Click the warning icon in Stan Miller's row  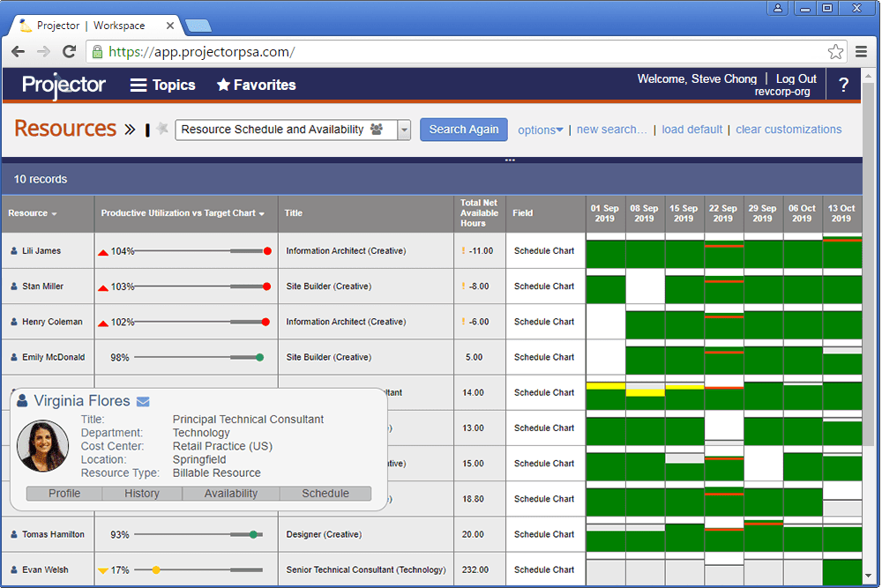click(462, 287)
